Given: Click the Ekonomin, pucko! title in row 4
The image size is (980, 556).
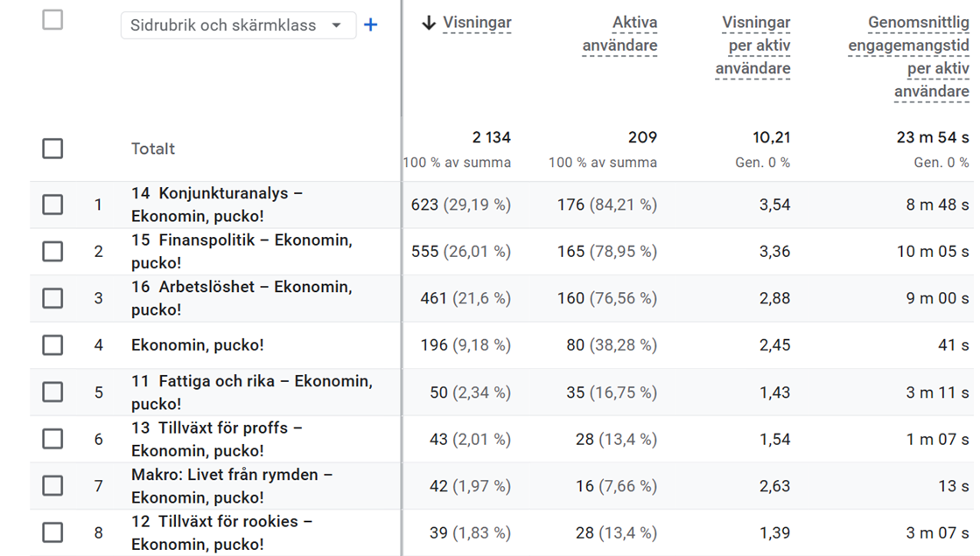Looking at the screenshot, I should [198, 345].
